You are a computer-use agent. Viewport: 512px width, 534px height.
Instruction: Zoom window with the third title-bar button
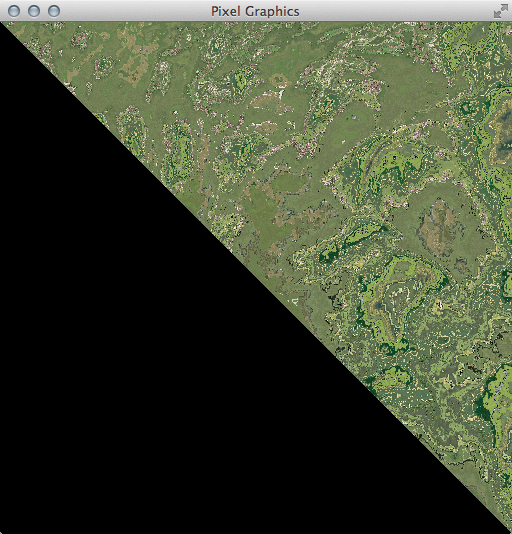pyautogui.click(x=54, y=11)
